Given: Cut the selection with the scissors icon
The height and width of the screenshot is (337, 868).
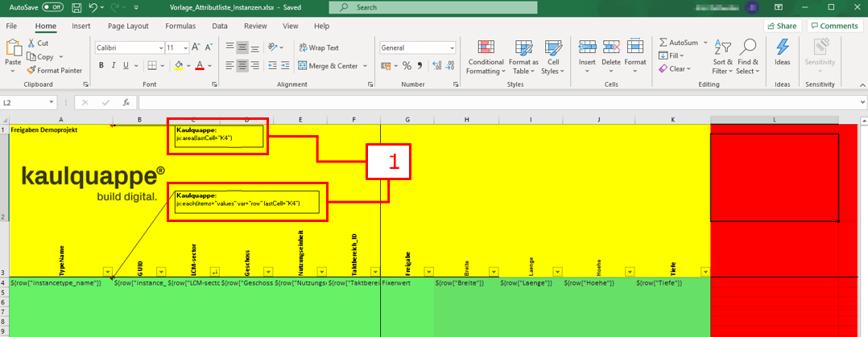Looking at the screenshot, I should [31, 43].
